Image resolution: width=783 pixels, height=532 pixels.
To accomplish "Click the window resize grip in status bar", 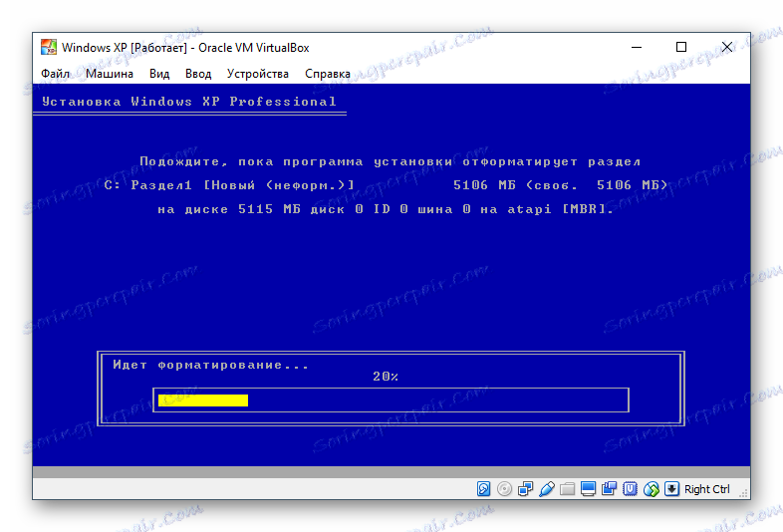I will tap(743, 493).
